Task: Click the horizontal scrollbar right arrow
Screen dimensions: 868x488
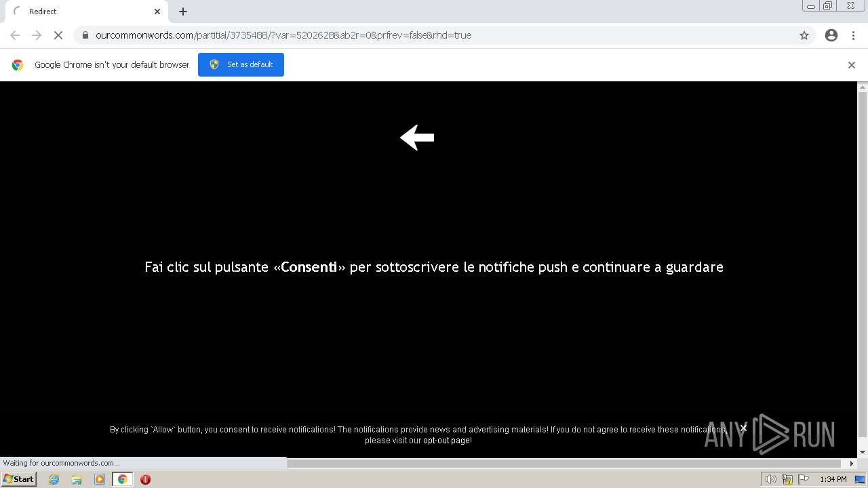Action: click(x=852, y=464)
